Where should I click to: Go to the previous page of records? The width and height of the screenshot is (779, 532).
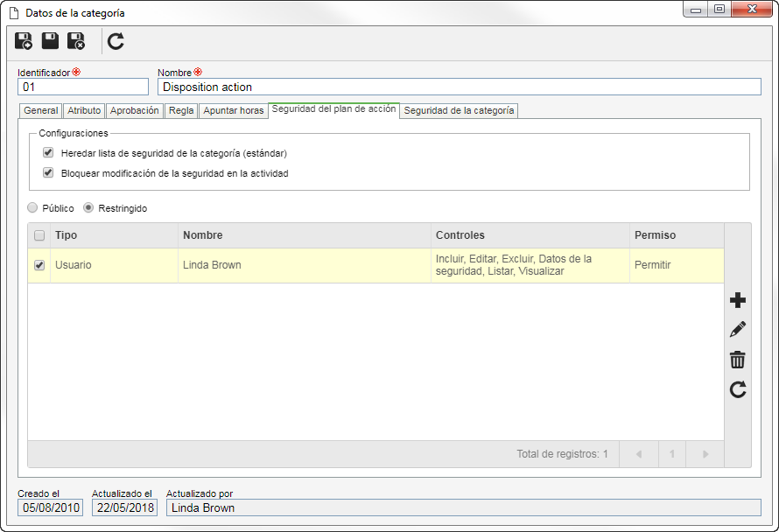click(639, 454)
